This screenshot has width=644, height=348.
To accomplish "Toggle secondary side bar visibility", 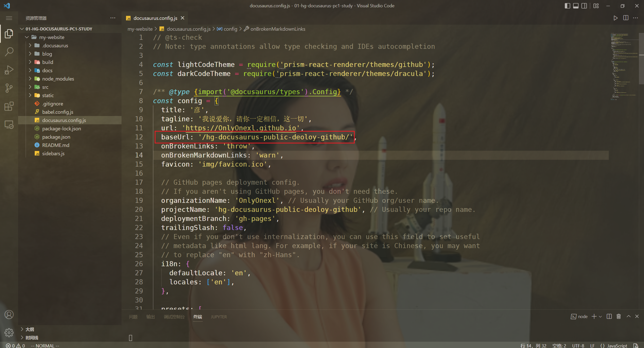I will [x=584, y=6].
